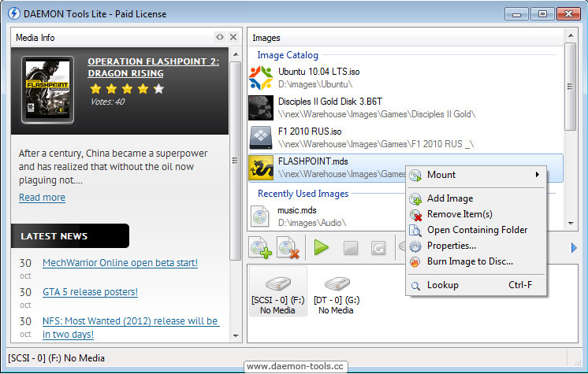Expand Mount submenu arrow
Screen dimensions: 588x374
point(538,174)
